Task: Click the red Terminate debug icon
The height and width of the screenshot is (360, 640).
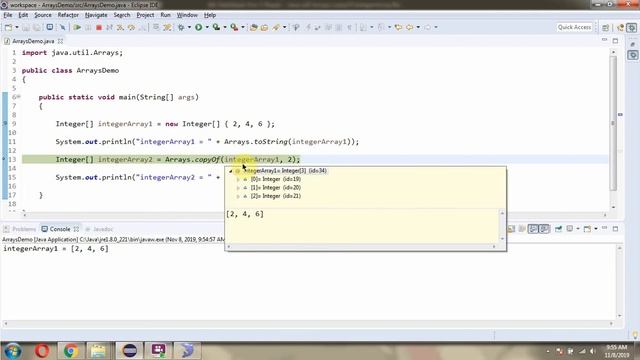Action: 99,27
